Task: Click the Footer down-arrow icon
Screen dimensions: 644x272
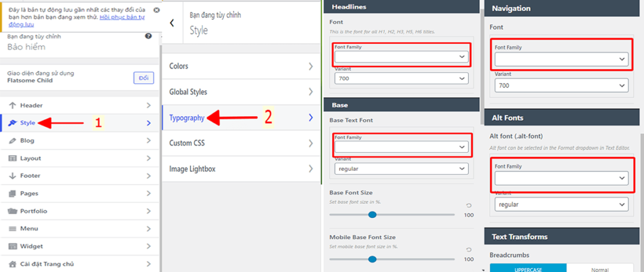Action: (x=13, y=176)
